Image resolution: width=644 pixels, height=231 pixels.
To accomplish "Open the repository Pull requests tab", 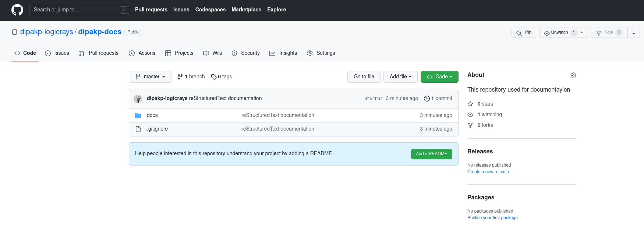I will [99, 53].
